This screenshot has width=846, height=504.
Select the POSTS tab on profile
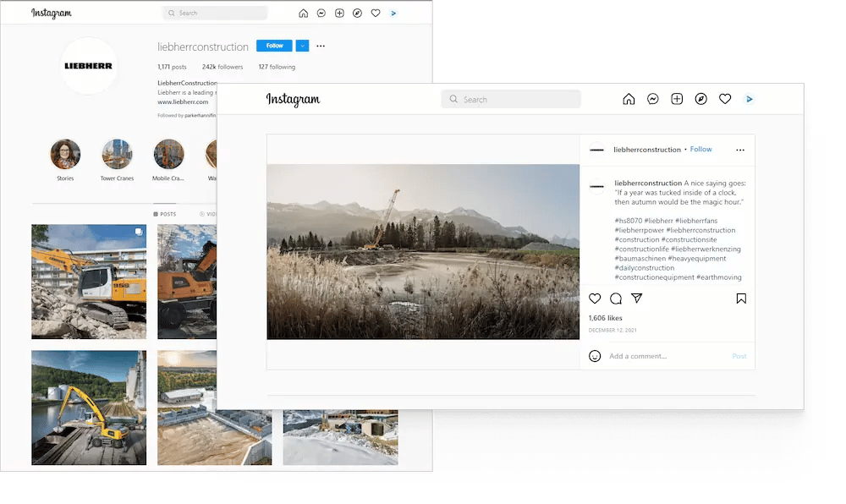165,214
